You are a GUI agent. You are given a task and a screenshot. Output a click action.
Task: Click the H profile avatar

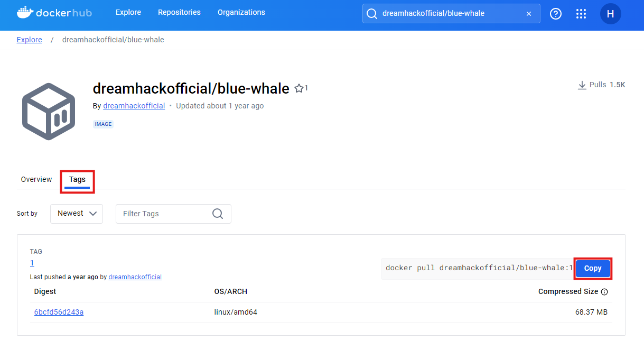[x=611, y=14]
